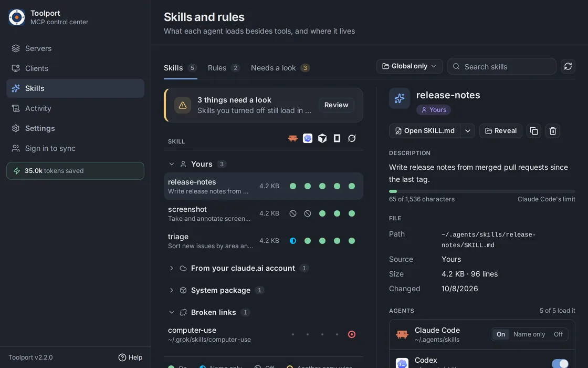Click the Help link at bottom of sidebar
The width and height of the screenshot is (588, 368).
coord(131,357)
